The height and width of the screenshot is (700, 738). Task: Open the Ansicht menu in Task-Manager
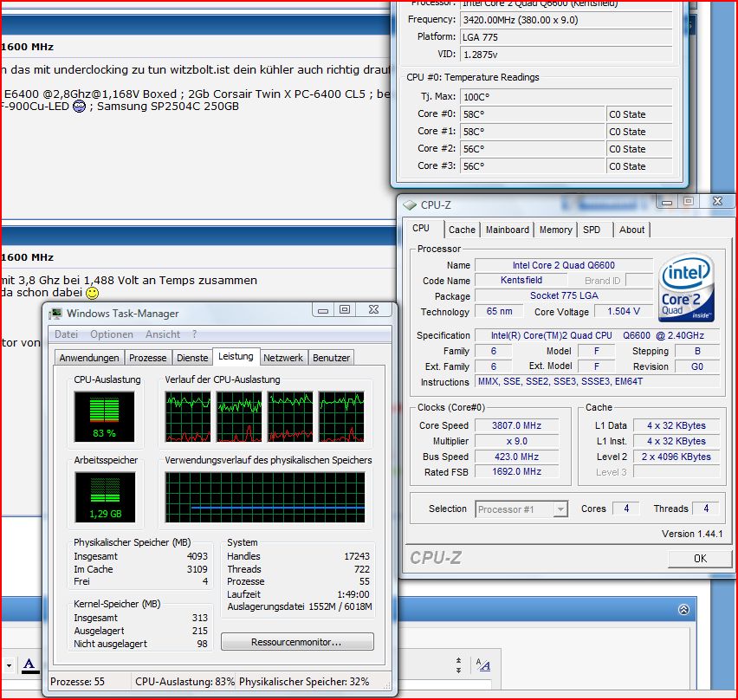coord(162,334)
